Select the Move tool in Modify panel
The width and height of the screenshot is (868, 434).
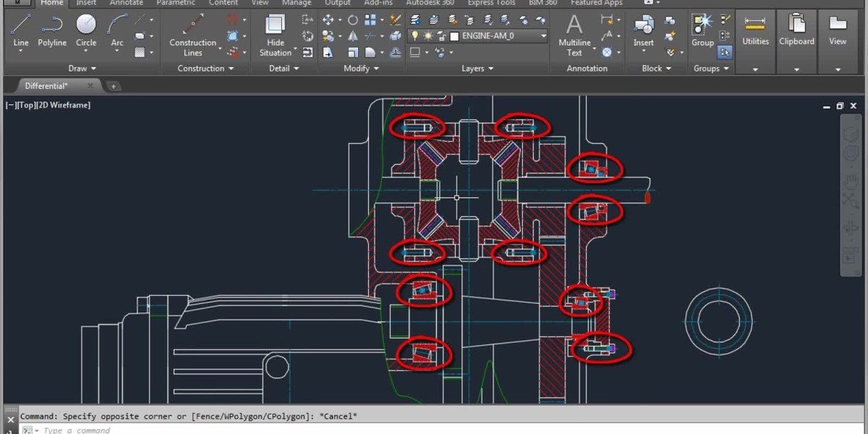[328, 20]
